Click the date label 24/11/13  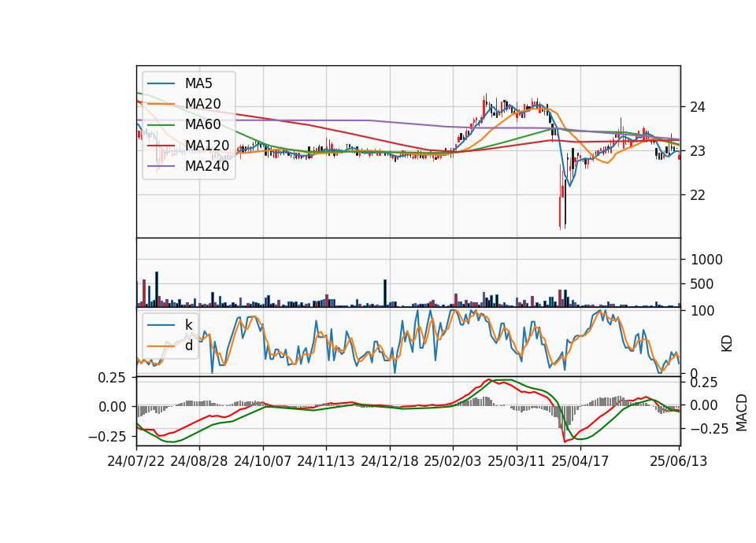[x=326, y=461]
